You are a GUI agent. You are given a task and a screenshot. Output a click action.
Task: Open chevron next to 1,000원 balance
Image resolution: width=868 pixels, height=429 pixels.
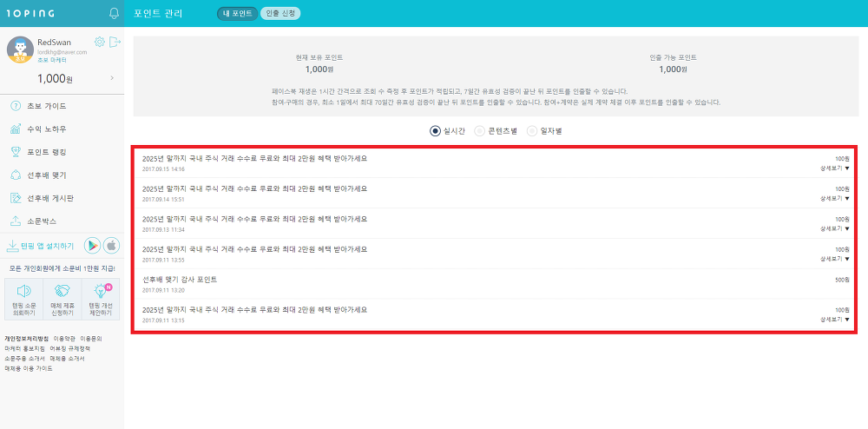pos(112,78)
